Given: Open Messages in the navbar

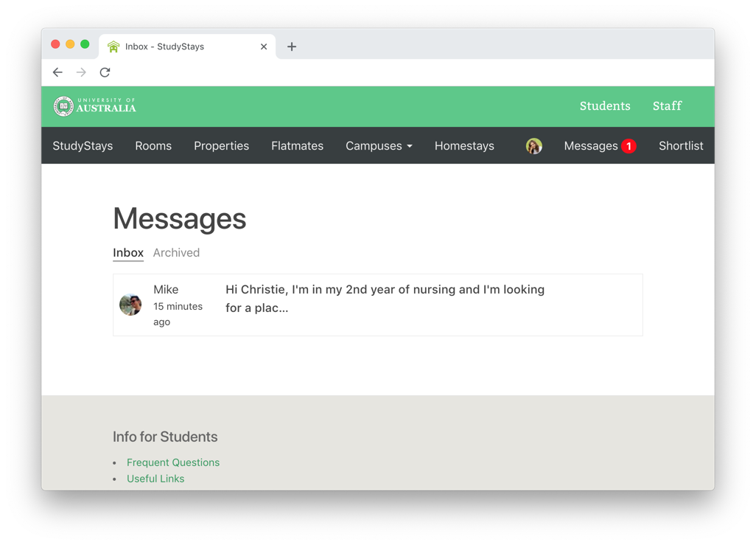Looking at the screenshot, I should coord(591,146).
